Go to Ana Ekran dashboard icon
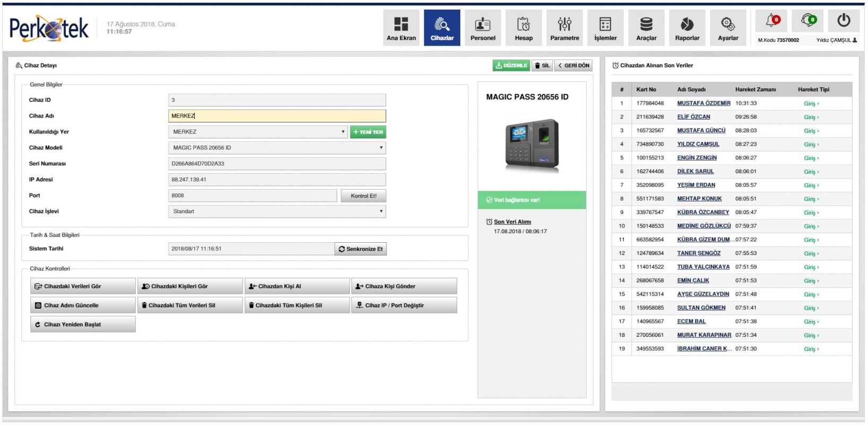Screen dimensions: 868x425 401,24
